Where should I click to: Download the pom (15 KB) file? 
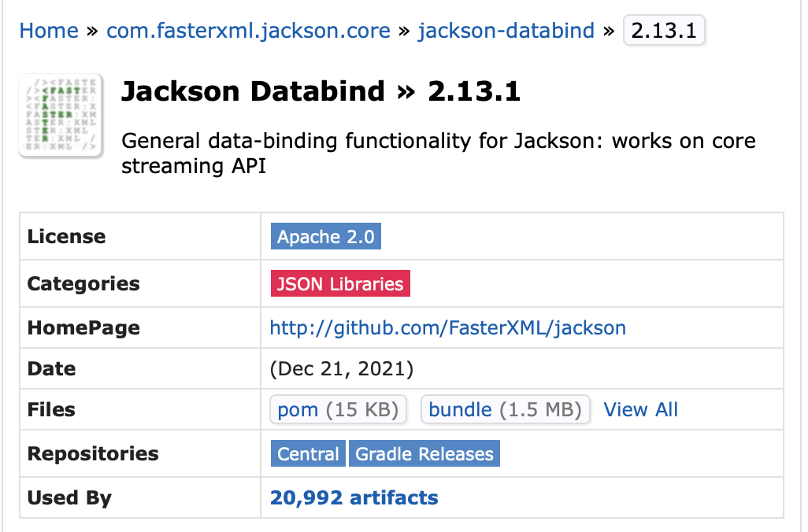coord(338,409)
